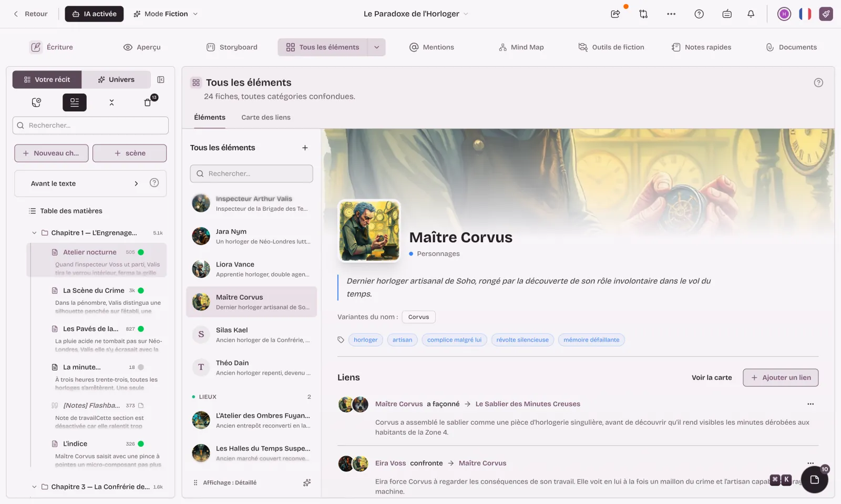Expand Avant le texte section
Image resolution: width=841 pixels, height=504 pixels.
click(136, 183)
